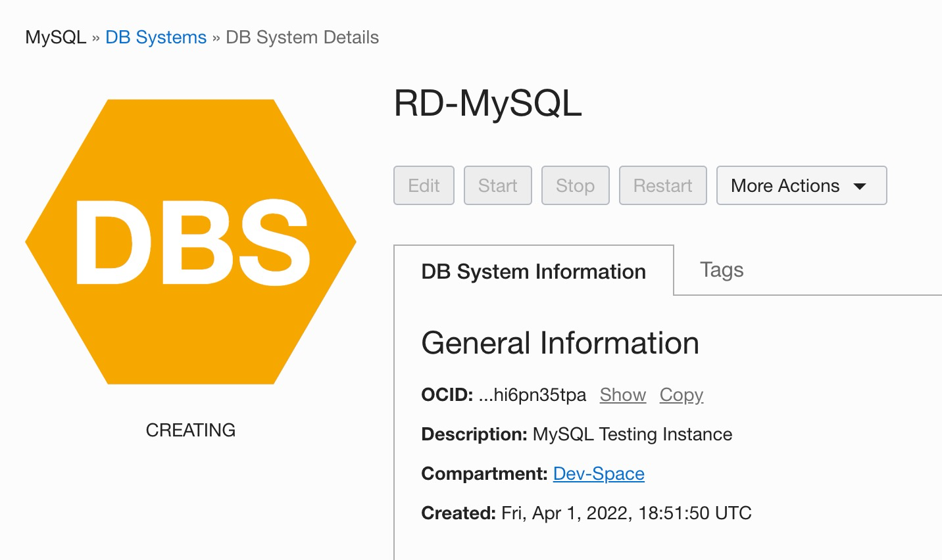
Task: Click the description MySQL Testing Instance
Action: (632, 434)
